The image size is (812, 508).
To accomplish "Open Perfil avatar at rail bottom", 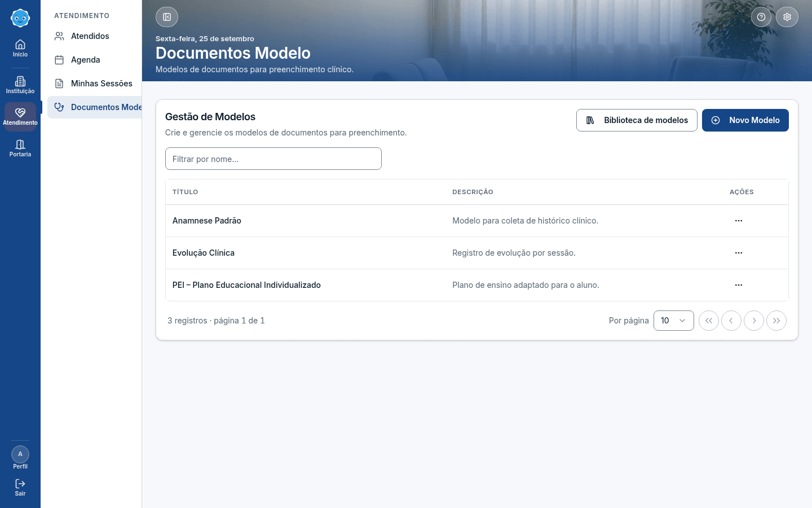I will point(20,458).
